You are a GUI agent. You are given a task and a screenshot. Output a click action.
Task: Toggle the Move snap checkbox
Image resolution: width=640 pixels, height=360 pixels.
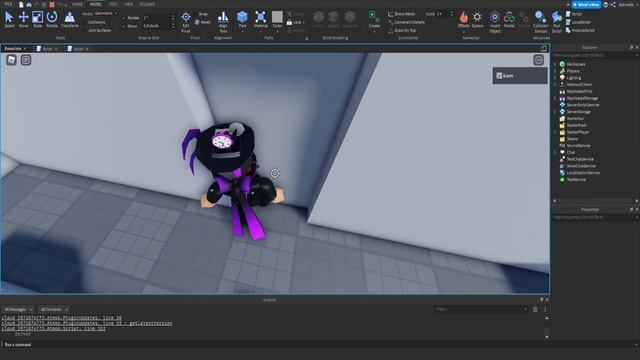(x=124, y=26)
